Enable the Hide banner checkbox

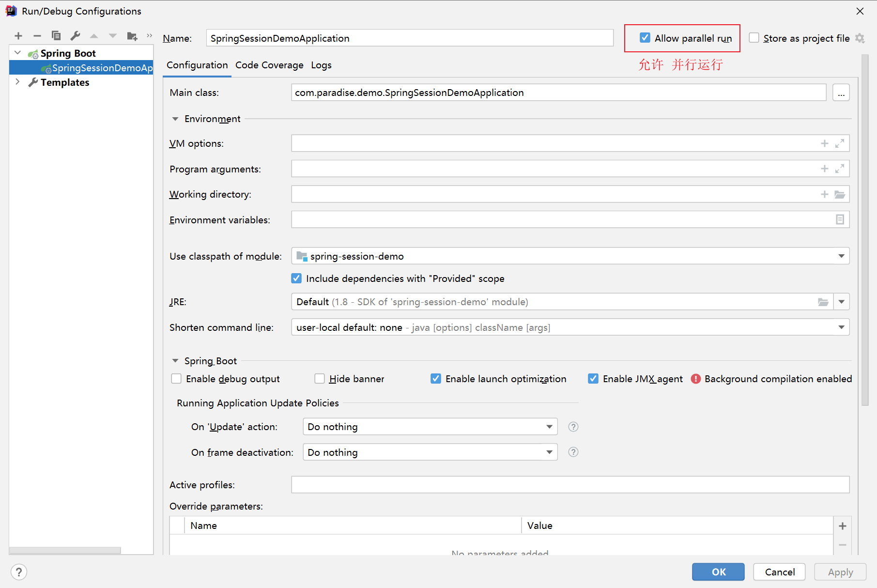click(320, 379)
